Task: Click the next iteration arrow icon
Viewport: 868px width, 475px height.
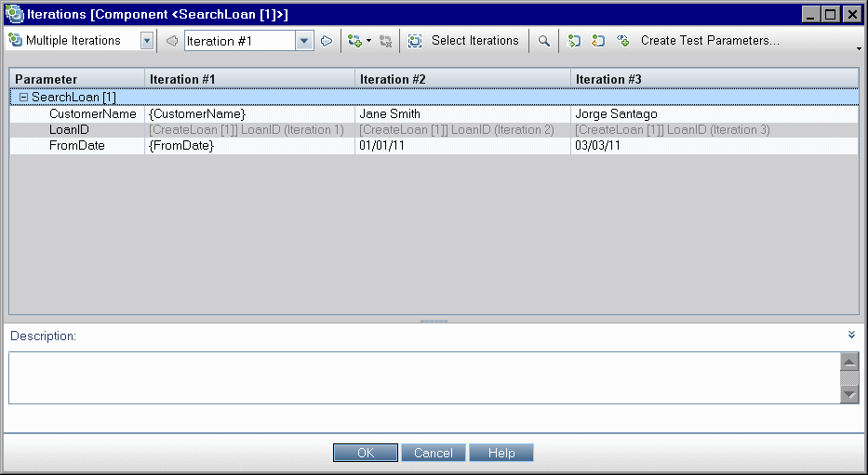Action: [x=326, y=41]
